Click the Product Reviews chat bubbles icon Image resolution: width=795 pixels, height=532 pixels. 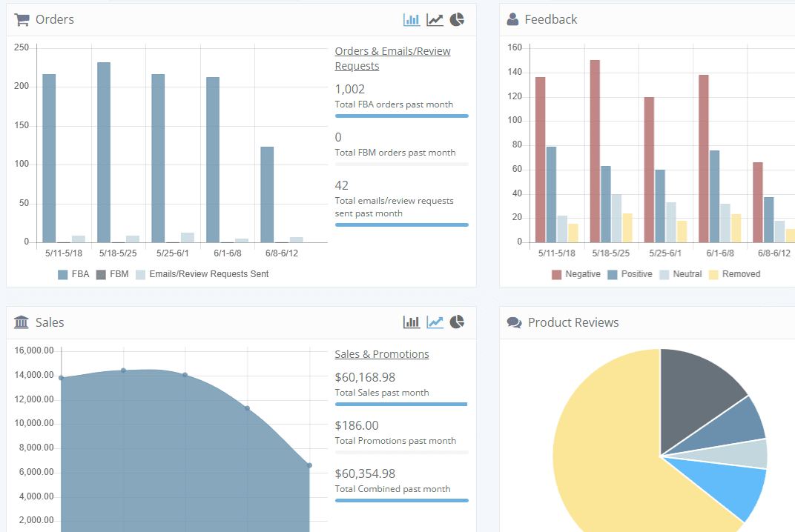click(514, 323)
